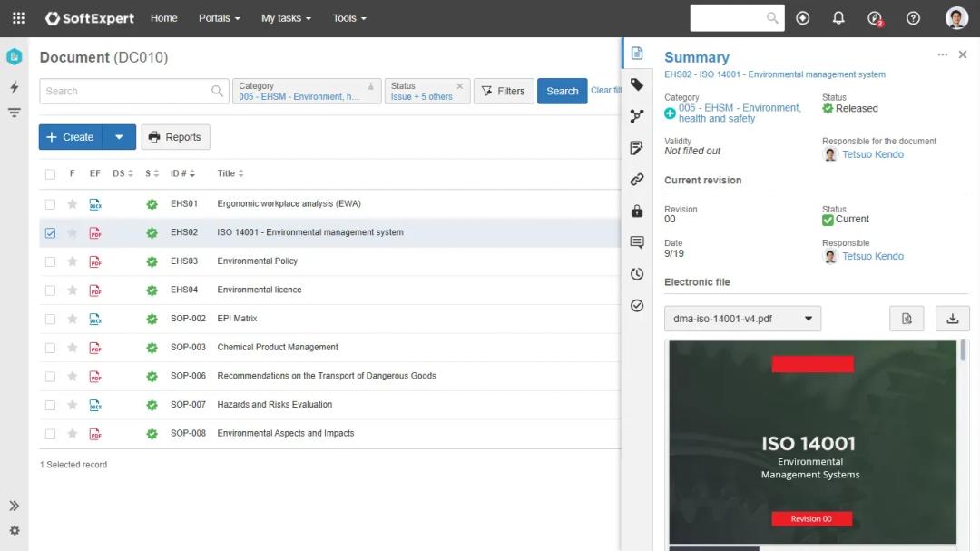Viewport: 980px width, 551px height.
Task: Open the history clock icon in side panel
Action: pyautogui.click(x=637, y=274)
